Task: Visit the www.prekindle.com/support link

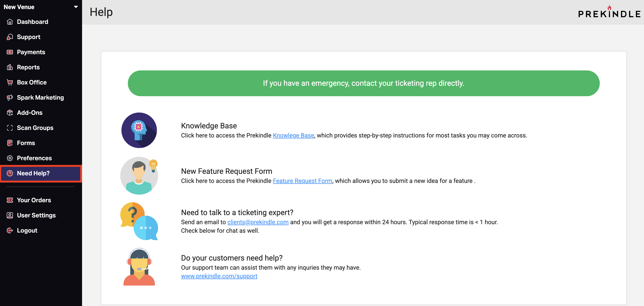Action: tap(219, 276)
